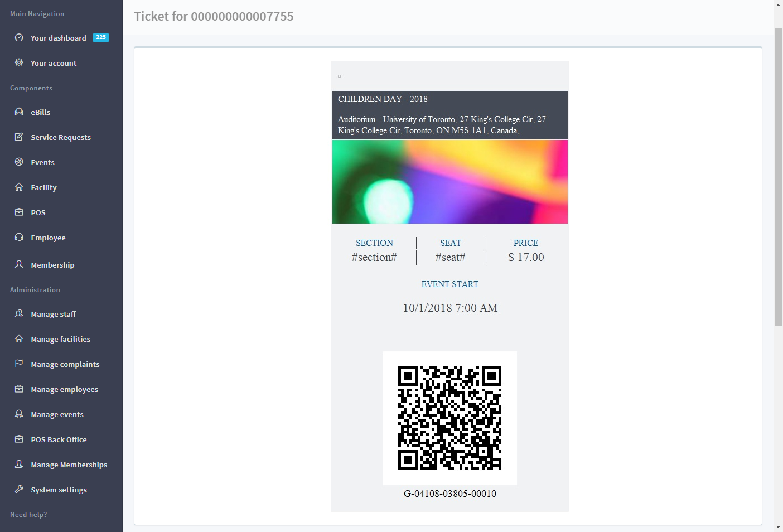Click the PRICE label on ticket

click(x=526, y=243)
